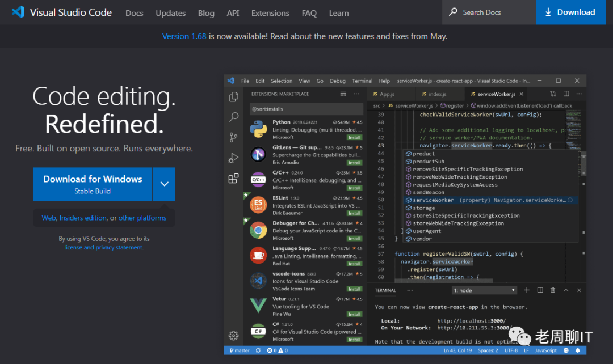Image resolution: width=613 pixels, height=364 pixels.
Task: Click JavaScript language mode in status bar
Action: (546, 350)
